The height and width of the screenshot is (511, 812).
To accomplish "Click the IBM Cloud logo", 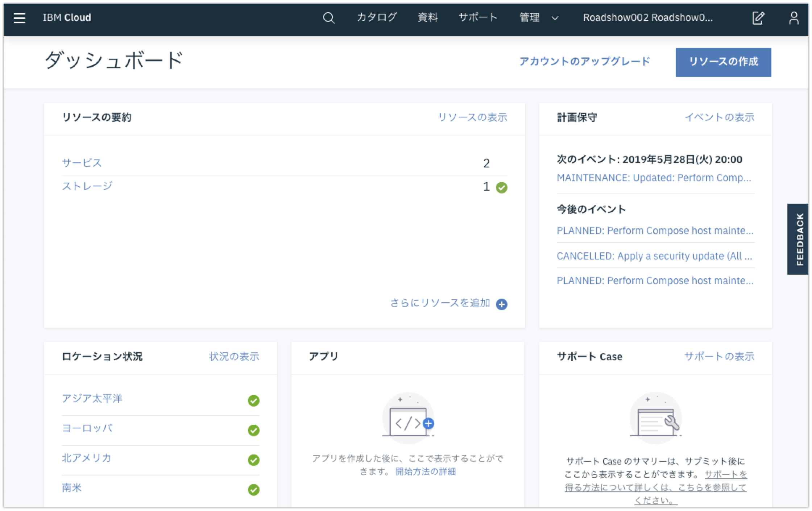I will [67, 18].
